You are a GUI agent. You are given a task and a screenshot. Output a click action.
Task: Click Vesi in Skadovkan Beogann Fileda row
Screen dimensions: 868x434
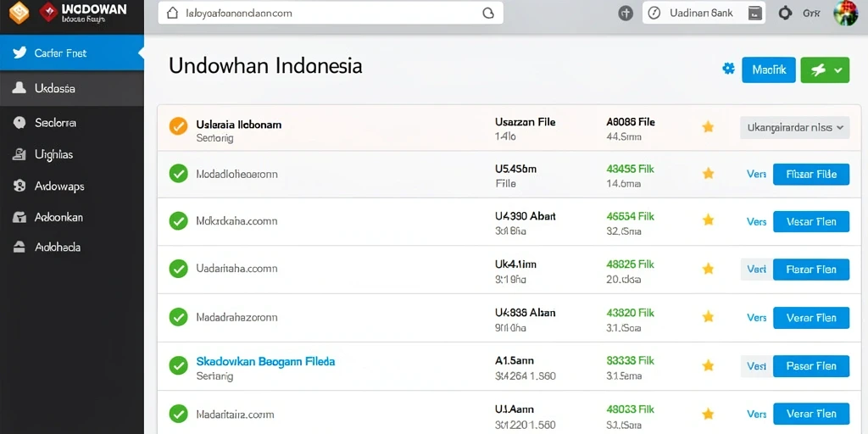(x=756, y=366)
